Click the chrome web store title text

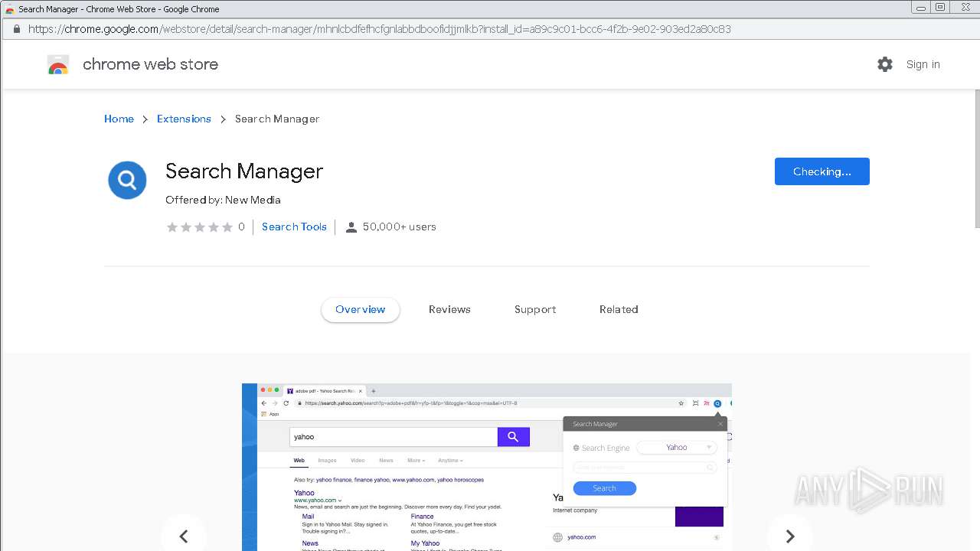pyautogui.click(x=150, y=64)
